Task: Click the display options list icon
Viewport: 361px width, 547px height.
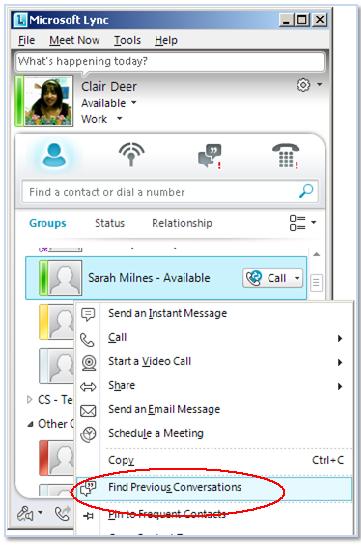Action: [x=298, y=223]
